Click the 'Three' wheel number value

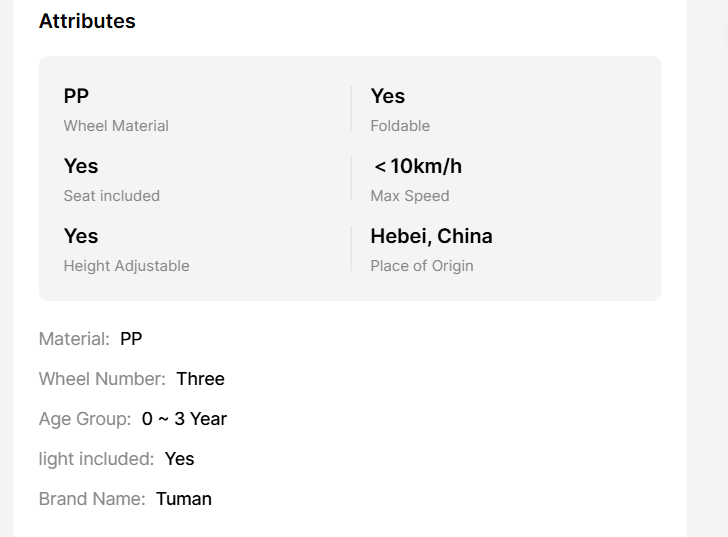[x=200, y=379]
